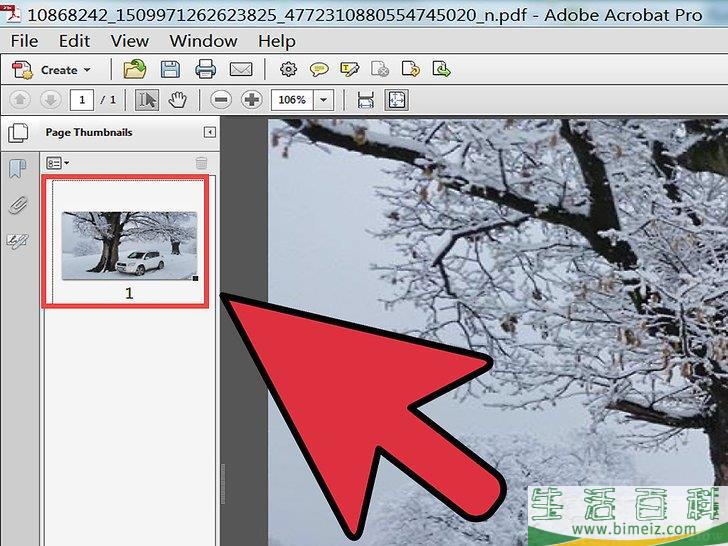Open the Help menu
The height and width of the screenshot is (546, 728).
[x=277, y=41]
